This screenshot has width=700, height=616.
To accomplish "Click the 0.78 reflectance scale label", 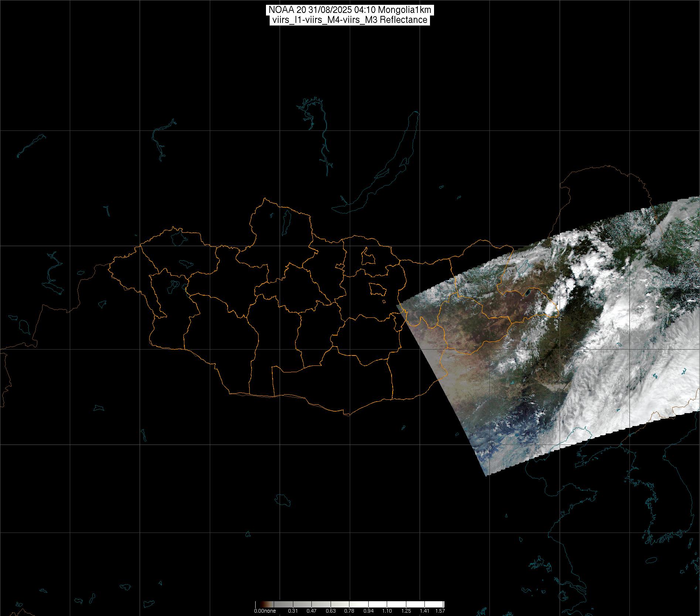I will (x=349, y=611).
